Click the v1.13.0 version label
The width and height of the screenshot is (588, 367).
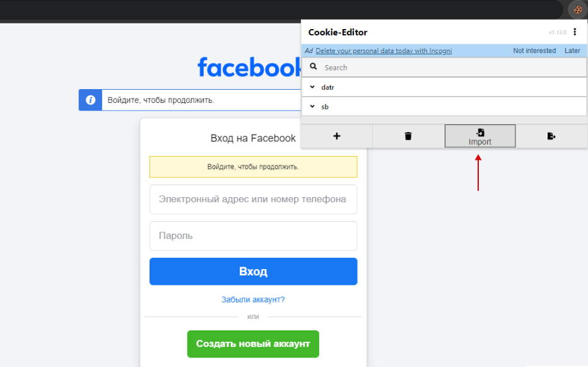(558, 32)
